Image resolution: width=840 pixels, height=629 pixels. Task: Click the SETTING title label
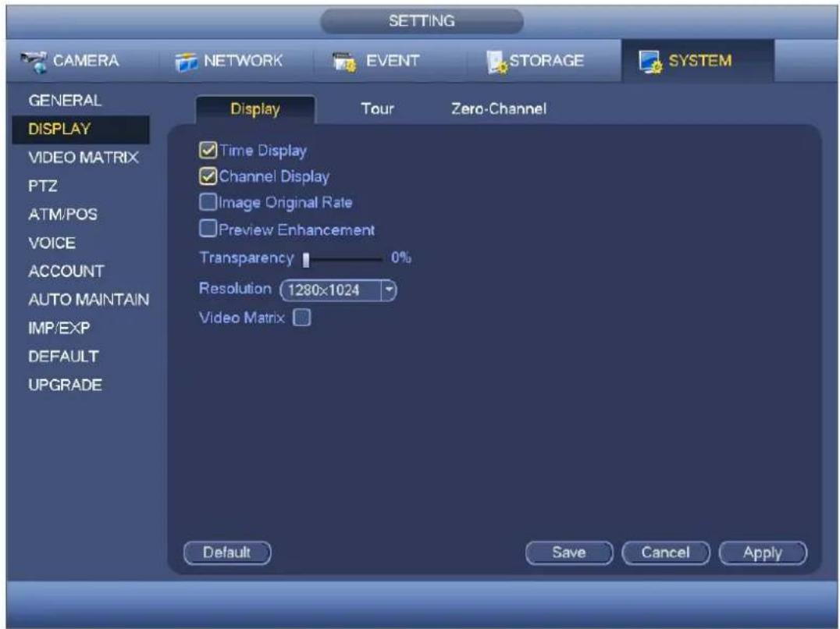tap(422, 21)
